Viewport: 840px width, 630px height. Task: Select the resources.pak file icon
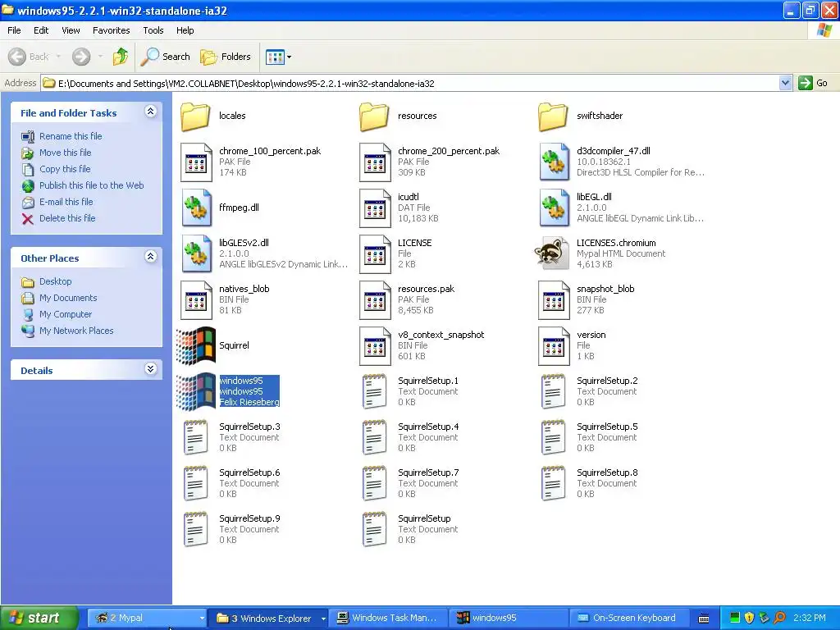point(374,300)
